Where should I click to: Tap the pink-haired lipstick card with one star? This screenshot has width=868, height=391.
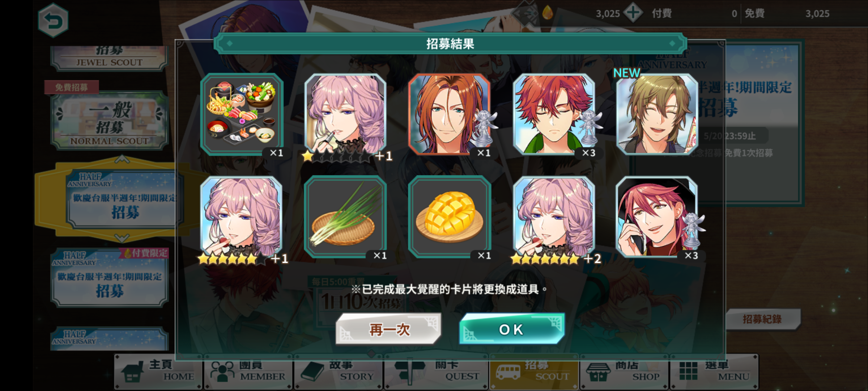click(345, 114)
